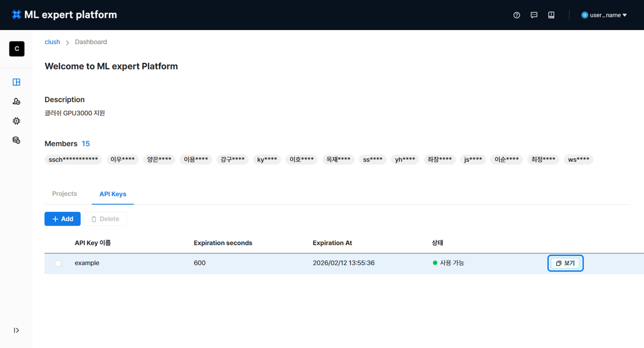644x348 pixels.
Task: Select member chip 이용****
Action: point(196,160)
